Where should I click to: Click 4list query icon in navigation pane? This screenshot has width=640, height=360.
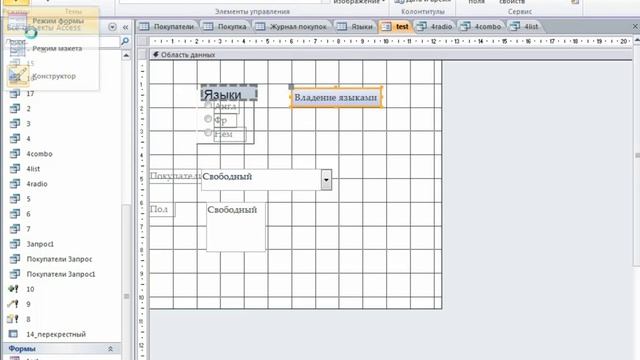pyautogui.click(x=15, y=169)
